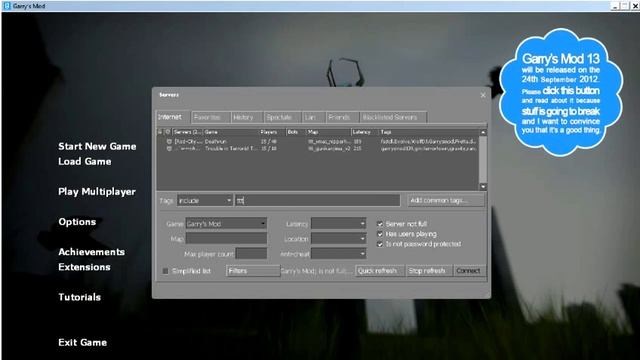This screenshot has height=360, width=640.
Task: Select the Deathrun server row
Action: [318, 142]
